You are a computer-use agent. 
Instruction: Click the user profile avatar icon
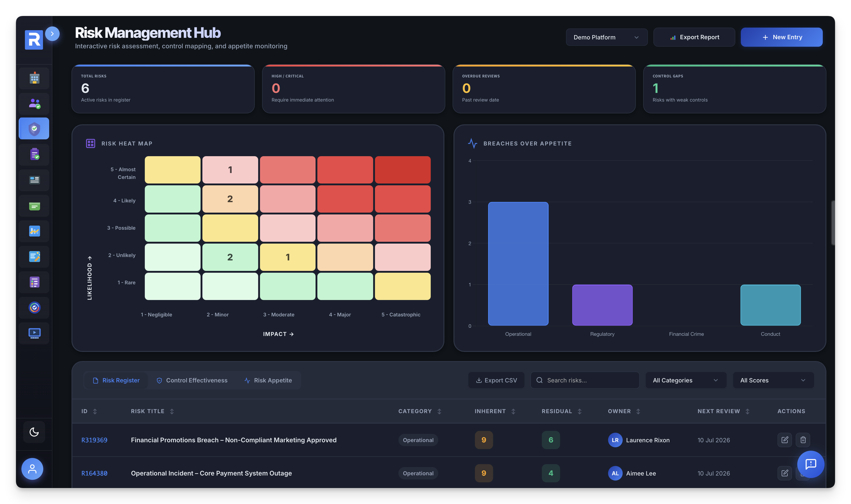click(x=32, y=469)
